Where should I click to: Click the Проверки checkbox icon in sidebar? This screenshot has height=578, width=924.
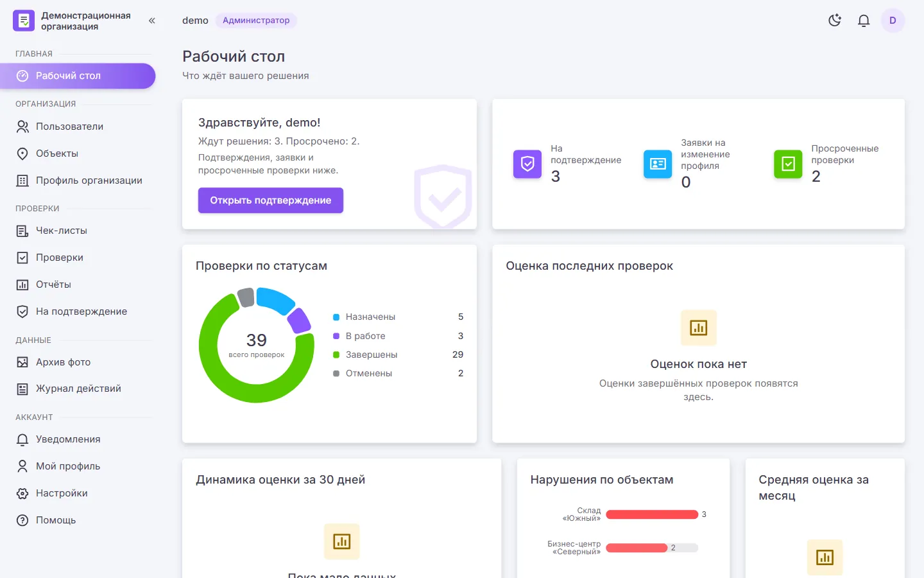tap(22, 258)
